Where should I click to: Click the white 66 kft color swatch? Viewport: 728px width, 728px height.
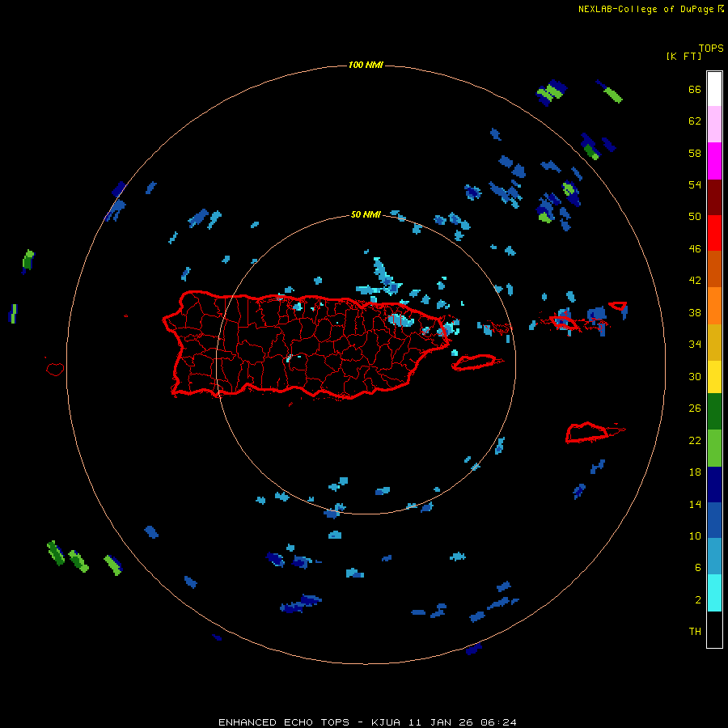pos(714,89)
